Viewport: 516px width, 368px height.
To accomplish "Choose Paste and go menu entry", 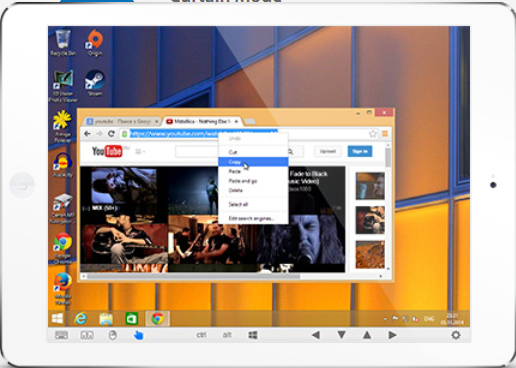I will 253,181.
